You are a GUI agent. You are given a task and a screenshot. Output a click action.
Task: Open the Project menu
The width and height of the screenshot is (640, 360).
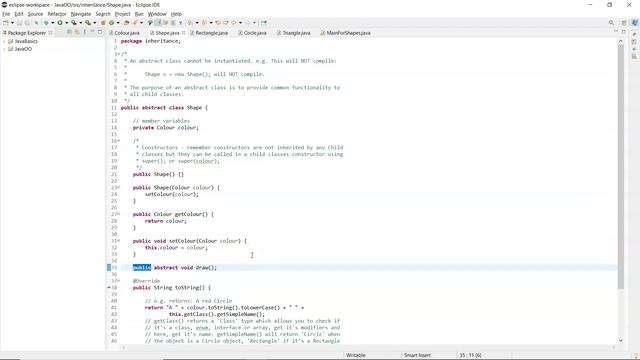click(x=122, y=14)
